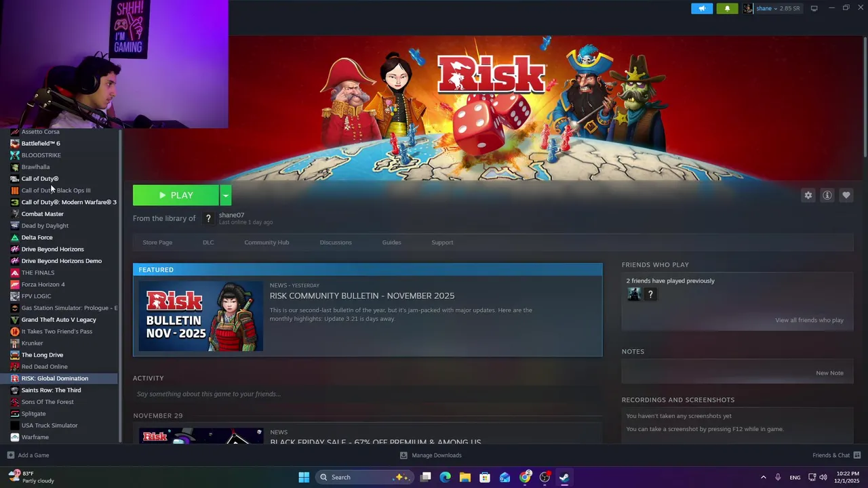This screenshot has height=488, width=868.
Task: Open the Store Page tab
Action: (157, 243)
